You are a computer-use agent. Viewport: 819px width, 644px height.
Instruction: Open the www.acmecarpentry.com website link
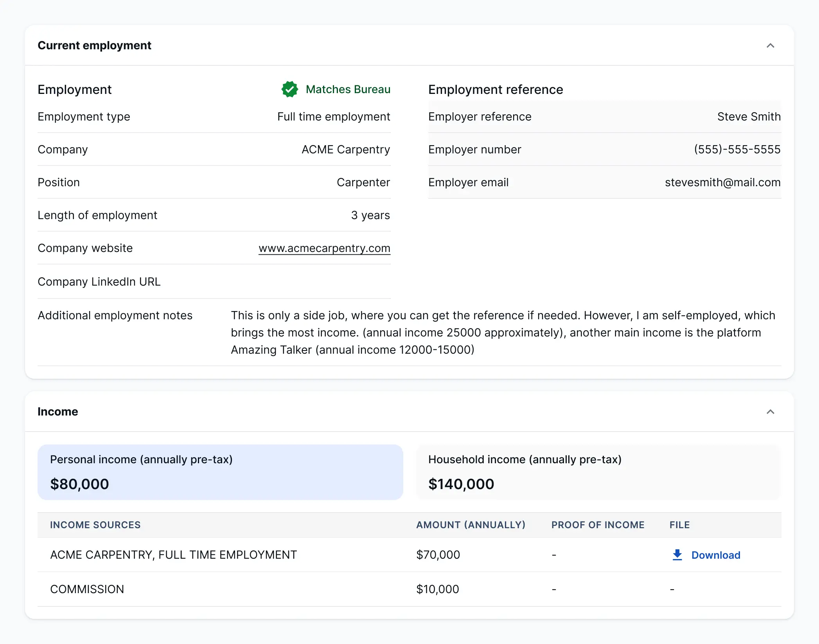pyautogui.click(x=324, y=248)
